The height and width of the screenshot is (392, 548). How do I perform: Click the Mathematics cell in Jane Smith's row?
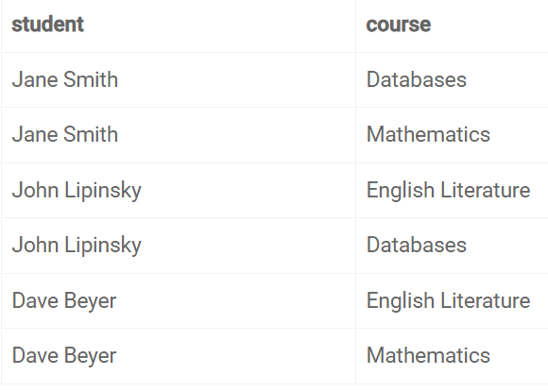428,134
